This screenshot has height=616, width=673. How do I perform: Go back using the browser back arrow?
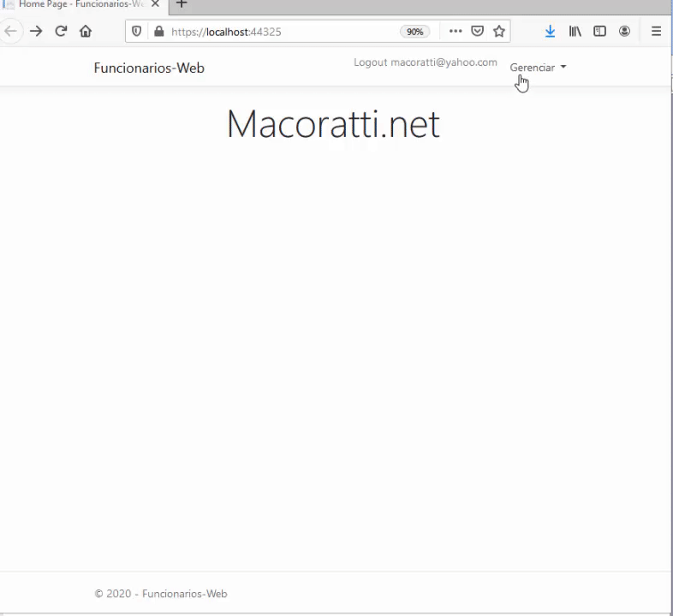point(10,32)
